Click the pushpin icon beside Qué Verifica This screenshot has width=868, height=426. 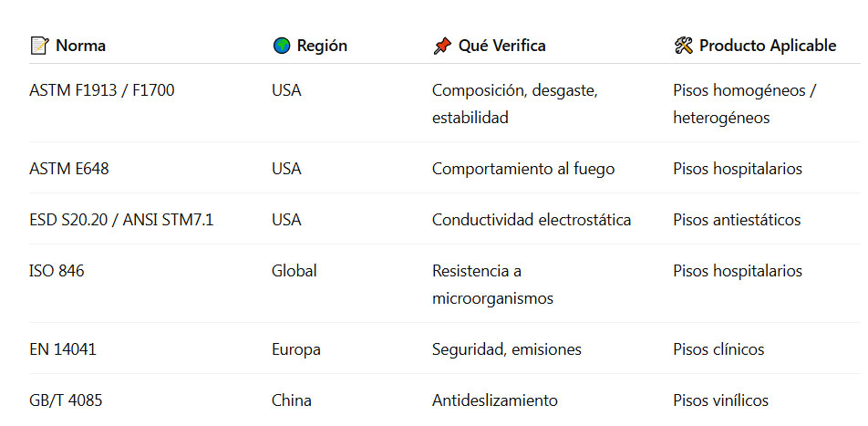(442, 46)
